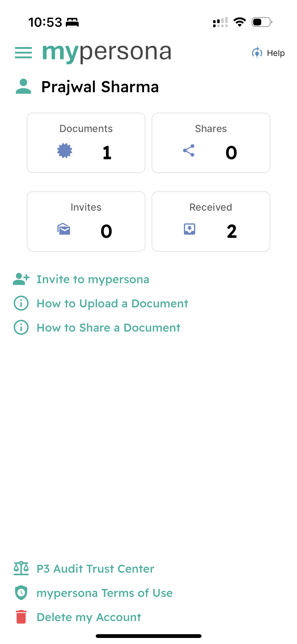Viewport: 297px width, 644px height.
Task: Tap the red trash delete icon
Action: [21, 617]
